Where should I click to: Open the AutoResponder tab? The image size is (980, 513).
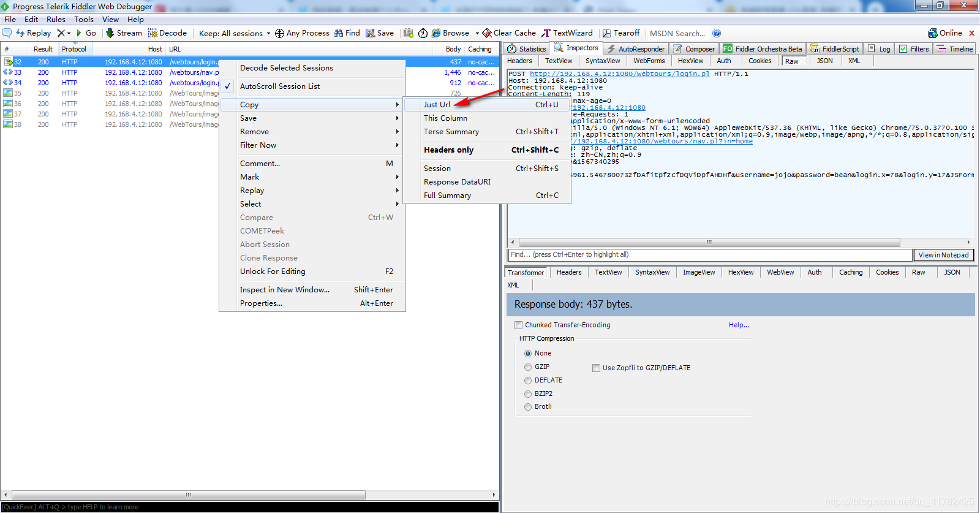click(x=636, y=48)
